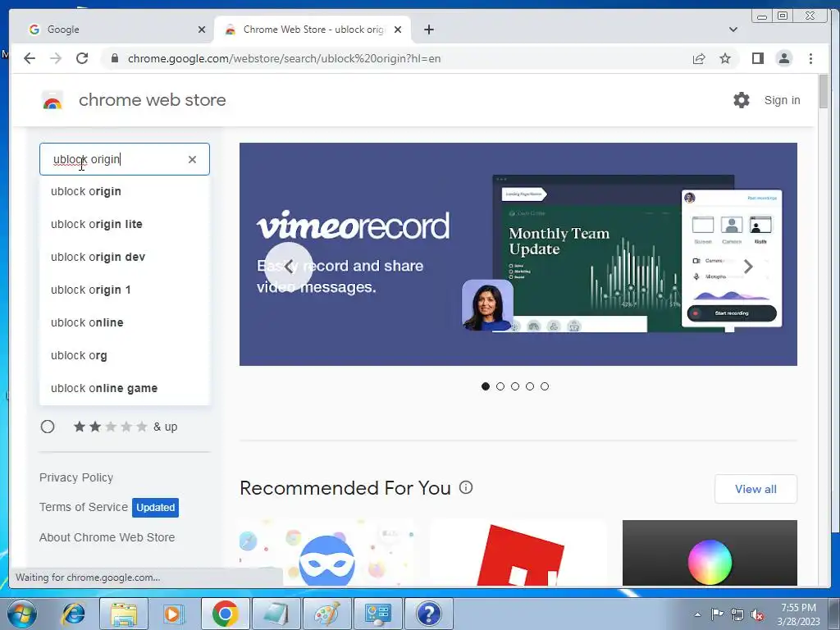Screen dimensions: 840x630
Task: Choose 'ublock origin dev' suggestion
Action: click(x=125, y=257)
